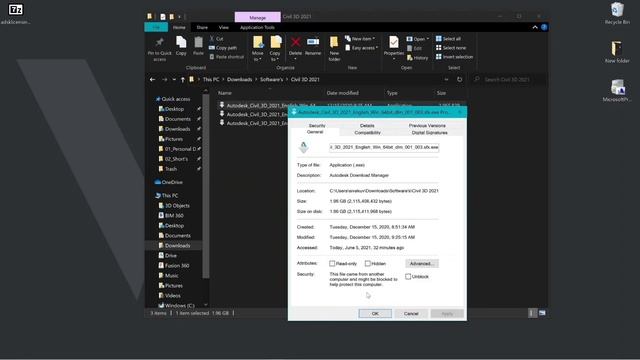The width and height of the screenshot is (640, 360).
Task: Click the red Delete icon
Action: [296, 42]
